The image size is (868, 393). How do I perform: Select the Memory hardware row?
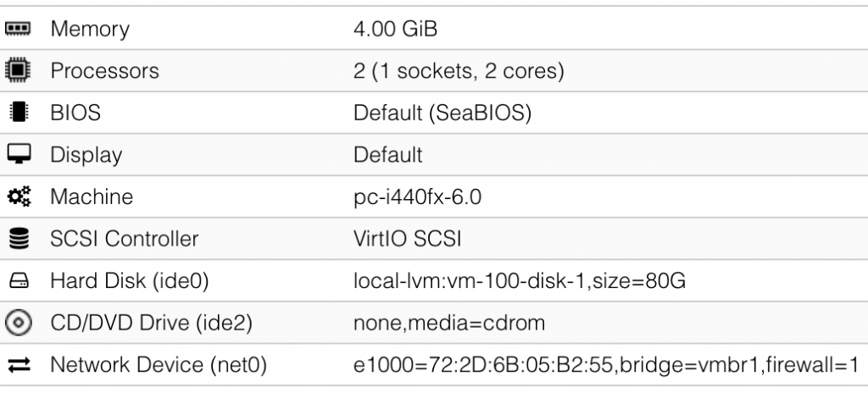coord(434,28)
